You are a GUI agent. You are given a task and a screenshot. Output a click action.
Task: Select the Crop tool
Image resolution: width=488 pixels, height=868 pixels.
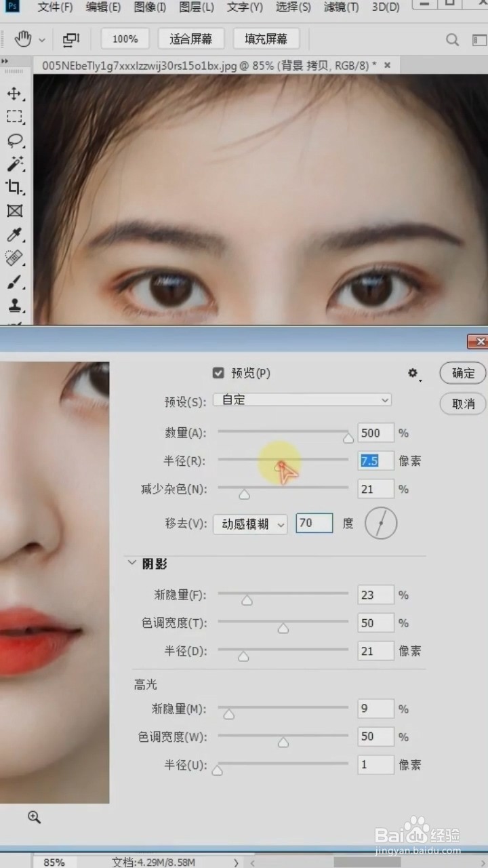pyautogui.click(x=14, y=187)
